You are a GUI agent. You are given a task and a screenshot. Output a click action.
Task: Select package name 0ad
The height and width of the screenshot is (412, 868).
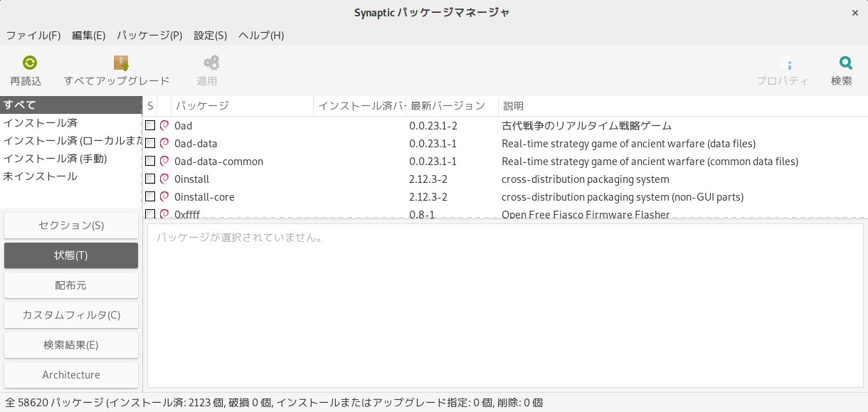pyautogui.click(x=183, y=126)
